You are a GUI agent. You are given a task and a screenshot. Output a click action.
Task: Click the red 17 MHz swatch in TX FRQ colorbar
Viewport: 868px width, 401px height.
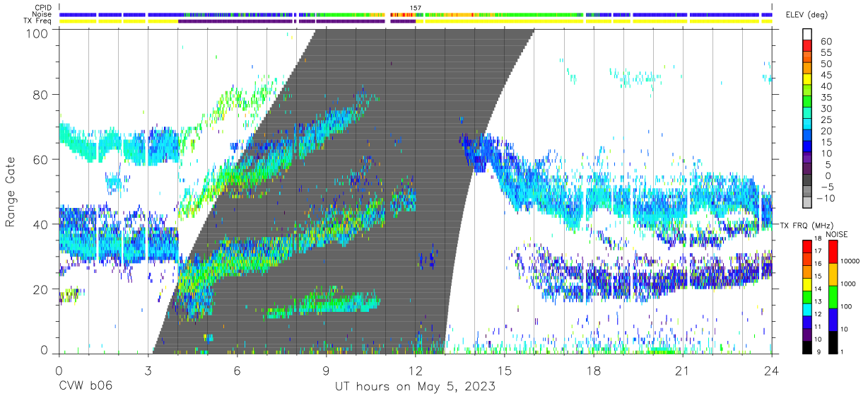tap(807, 248)
